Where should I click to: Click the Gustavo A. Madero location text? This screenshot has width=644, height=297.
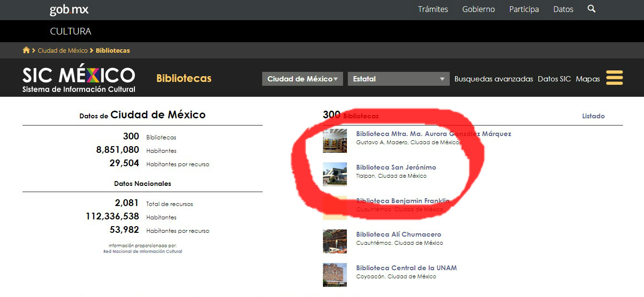(x=408, y=142)
